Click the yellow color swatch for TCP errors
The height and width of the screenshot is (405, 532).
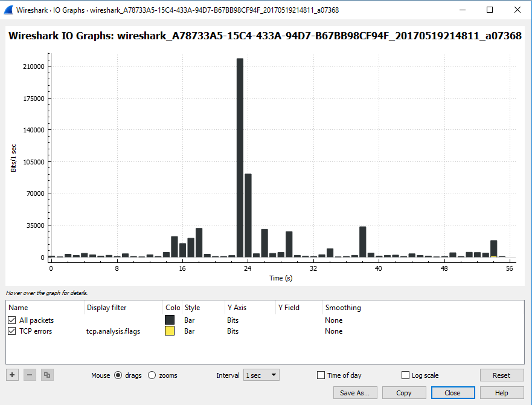click(x=170, y=331)
